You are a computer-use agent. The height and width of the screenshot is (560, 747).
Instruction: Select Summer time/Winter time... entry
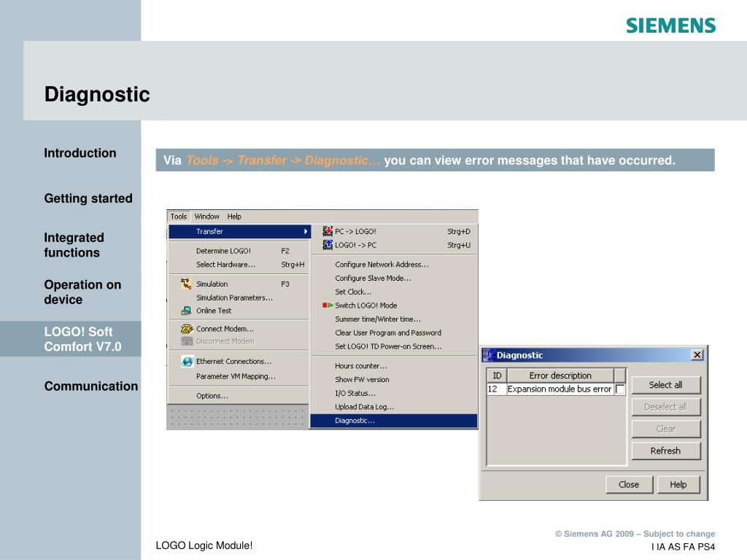coord(395,319)
